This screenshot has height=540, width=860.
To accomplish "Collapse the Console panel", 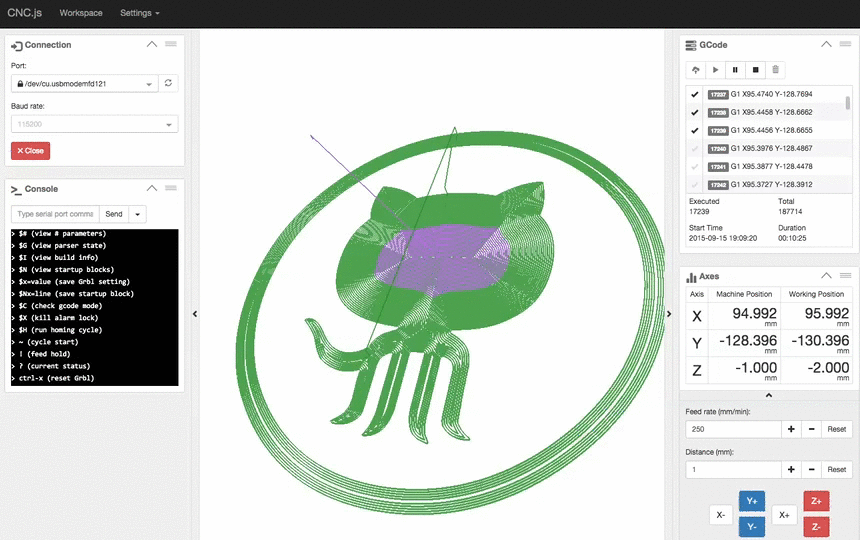I will [x=152, y=188].
